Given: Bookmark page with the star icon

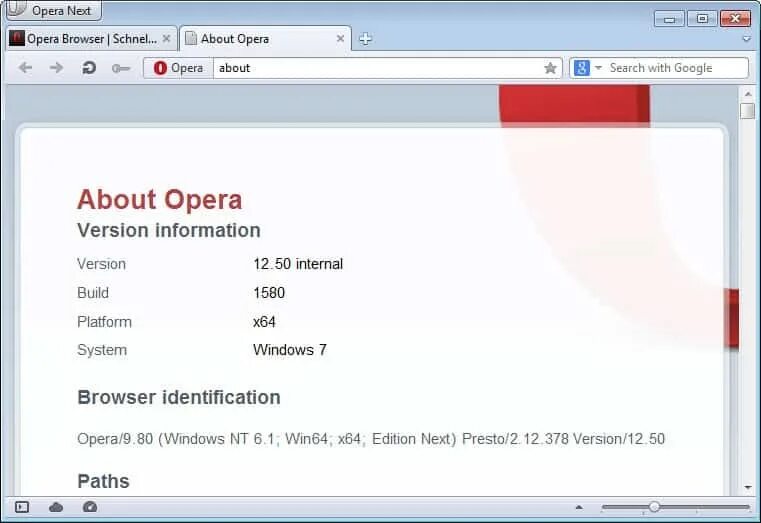Looking at the screenshot, I should coord(550,68).
